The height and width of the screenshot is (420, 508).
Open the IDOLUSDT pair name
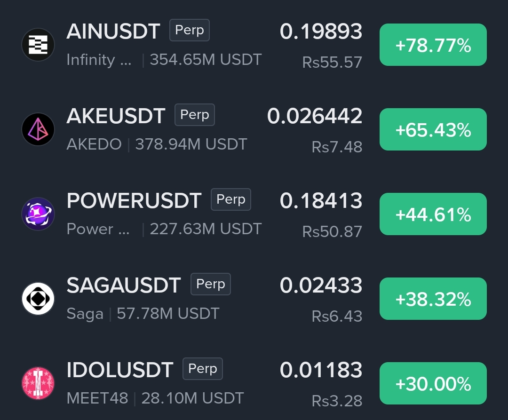pyautogui.click(x=120, y=370)
